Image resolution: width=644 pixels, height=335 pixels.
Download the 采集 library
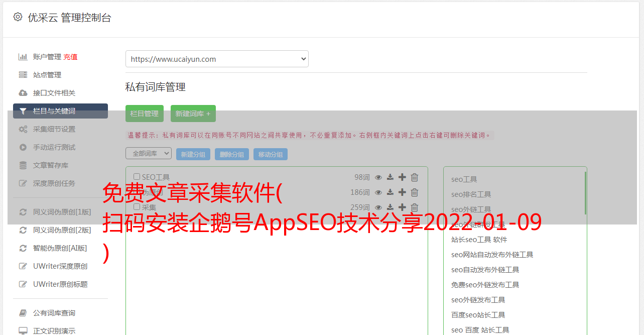coord(390,207)
